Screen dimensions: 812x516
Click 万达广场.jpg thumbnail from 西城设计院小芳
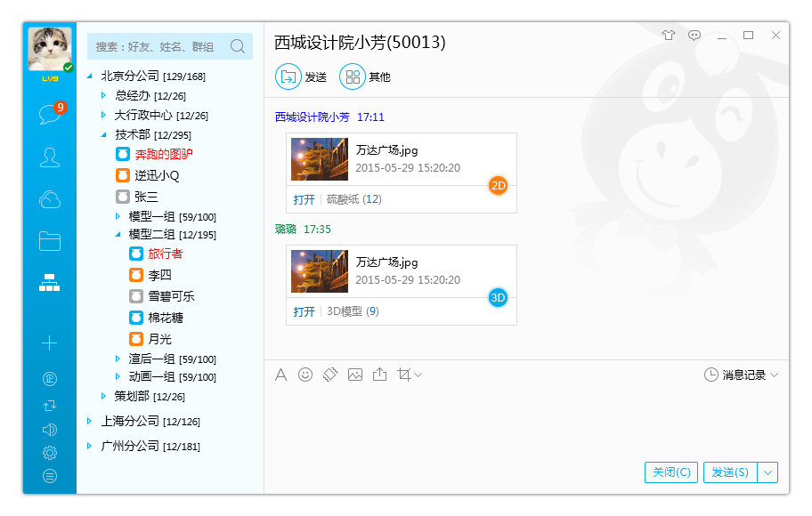point(320,159)
